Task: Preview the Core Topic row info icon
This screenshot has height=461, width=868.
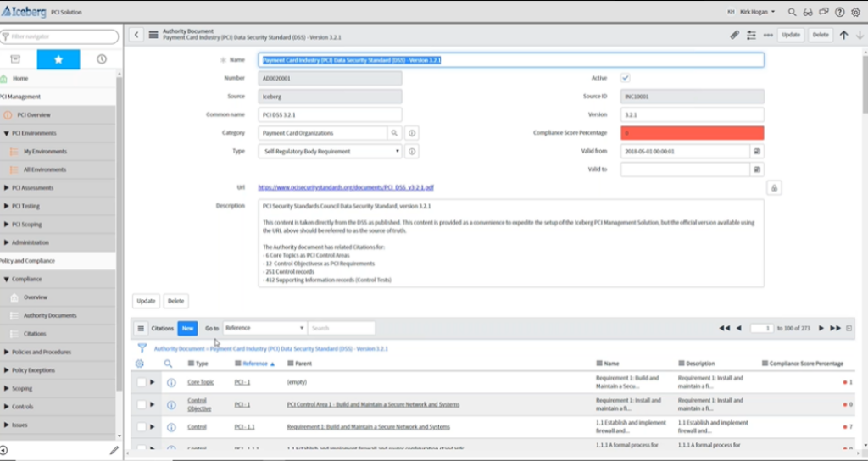Action: pos(171,382)
